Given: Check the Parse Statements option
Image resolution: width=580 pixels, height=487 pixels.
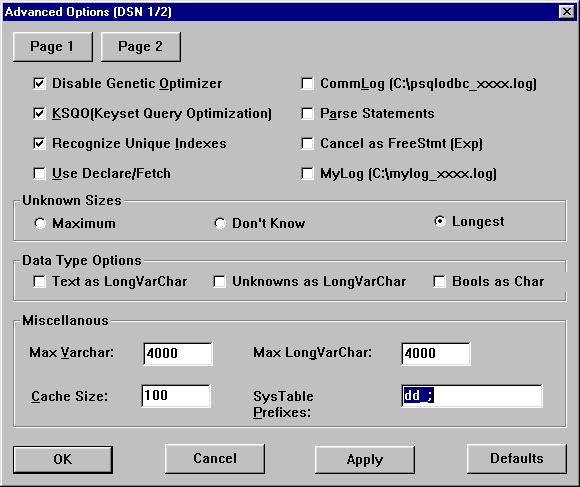Looking at the screenshot, I should [307, 114].
